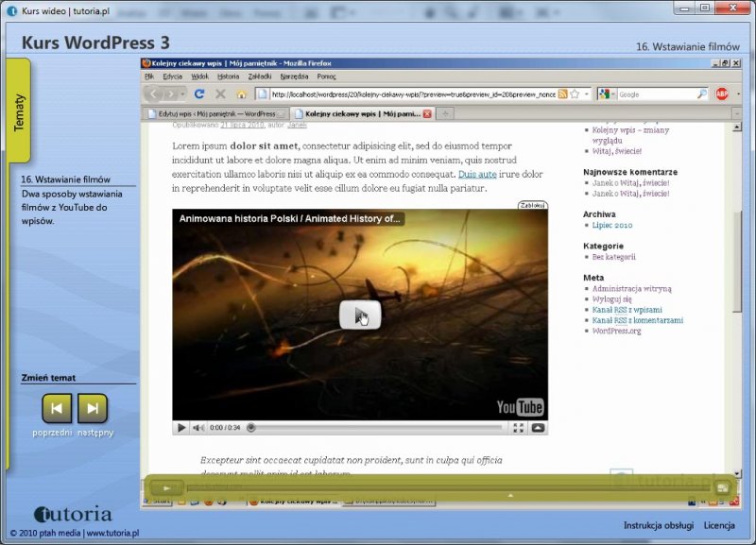756x545 pixels.
Task: Click the Adblock Plus toolbar icon
Action: tap(721, 94)
